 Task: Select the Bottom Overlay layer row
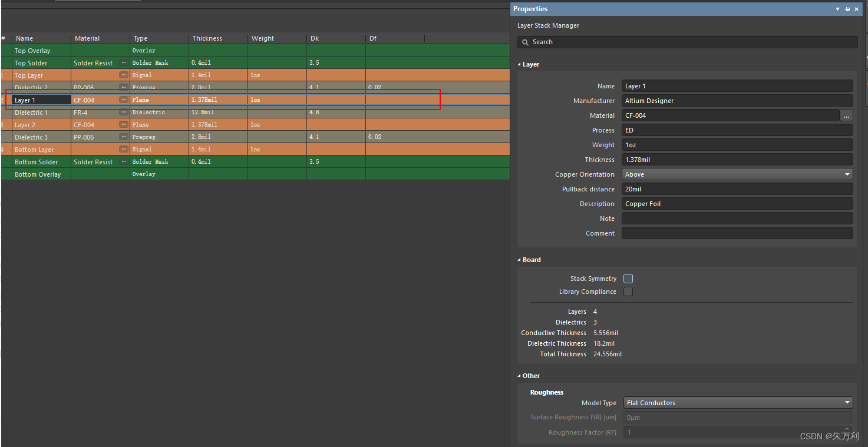click(38, 174)
